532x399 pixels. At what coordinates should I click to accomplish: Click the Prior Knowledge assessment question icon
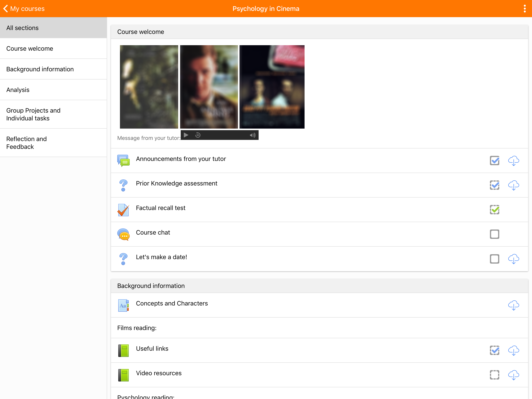[123, 185]
